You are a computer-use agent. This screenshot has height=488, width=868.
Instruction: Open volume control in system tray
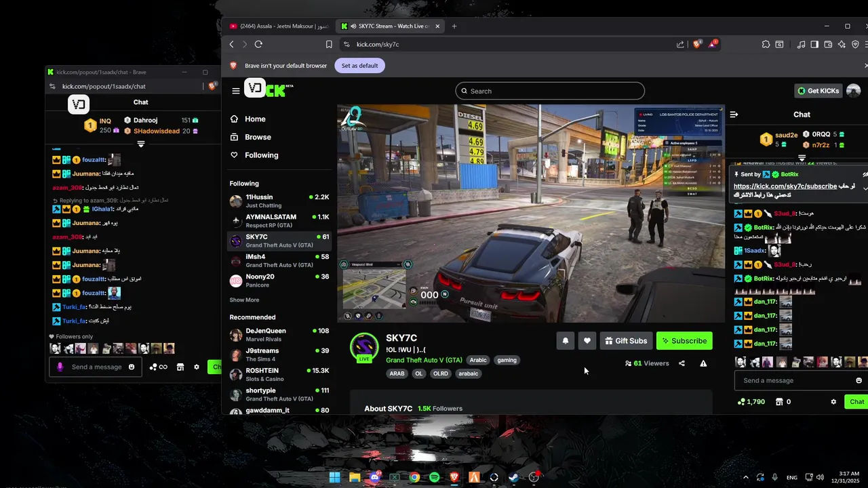[x=821, y=477]
